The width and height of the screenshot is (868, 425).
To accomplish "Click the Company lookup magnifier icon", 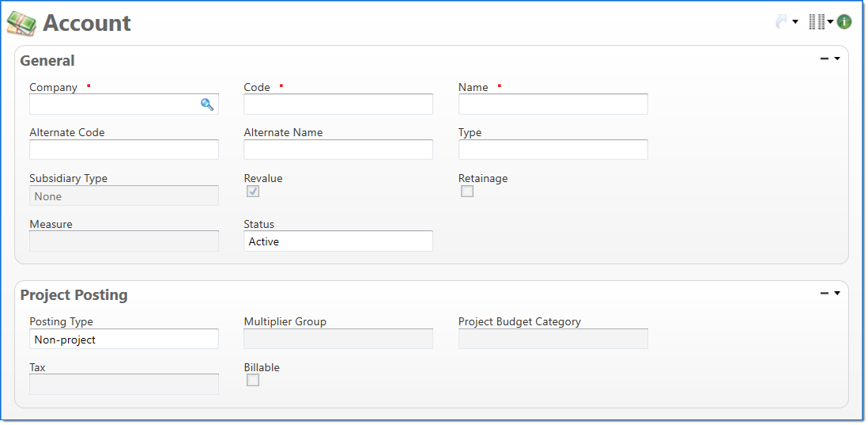I will click(207, 104).
